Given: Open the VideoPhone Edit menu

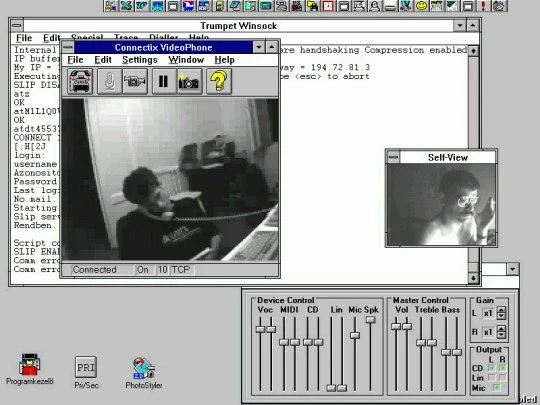Looking at the screenshot, I should [x=103, y=60].
